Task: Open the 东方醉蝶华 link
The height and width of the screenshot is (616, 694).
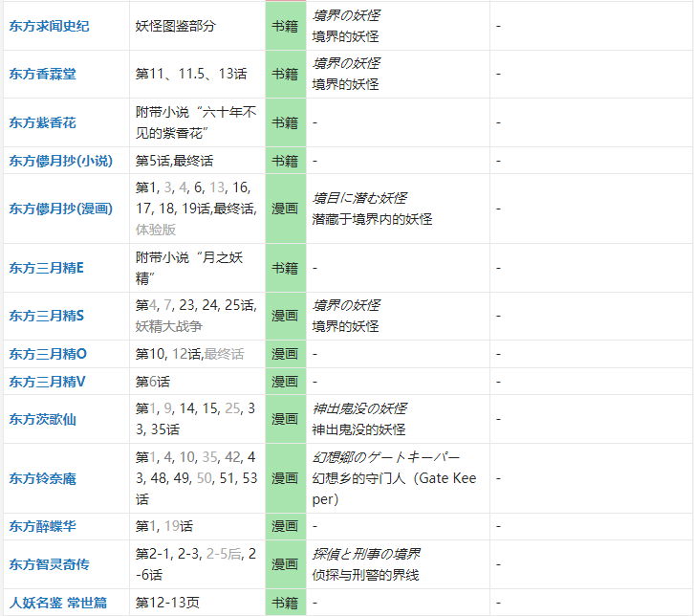Action: (42, 526)
